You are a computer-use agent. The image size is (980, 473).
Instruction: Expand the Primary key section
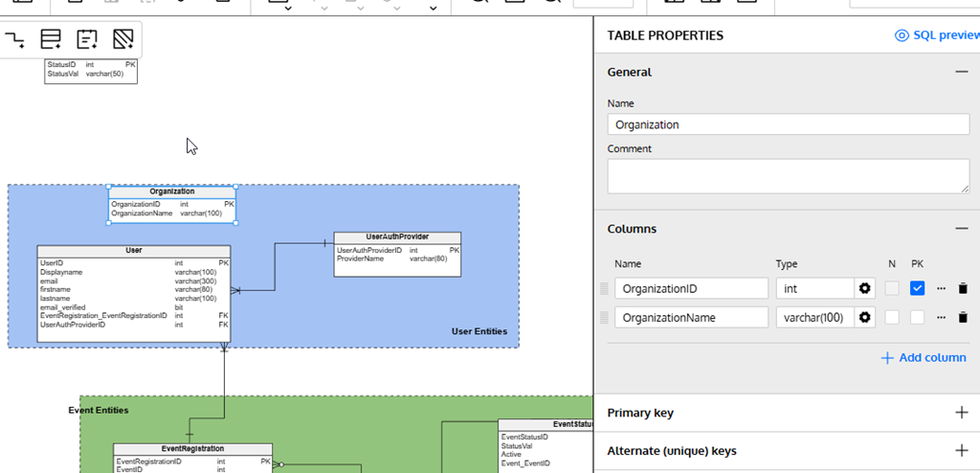[x=961, y=413]
